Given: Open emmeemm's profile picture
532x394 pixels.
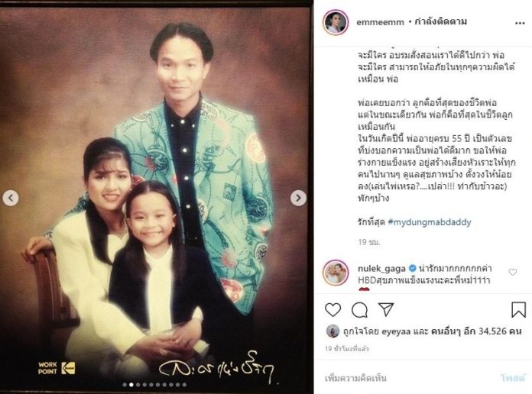Looking at the screenshot, I should (x=336, y=22).
